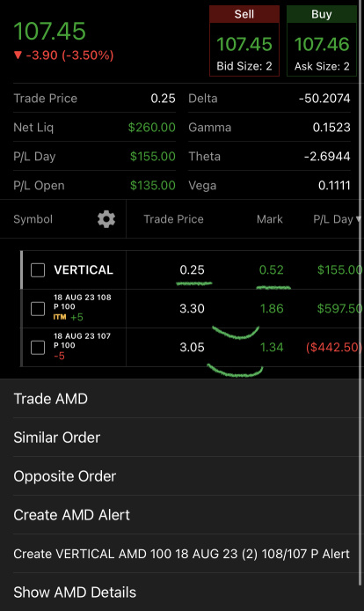
Task: Tap the Sell 107.45 bid button
Action: 244,40
